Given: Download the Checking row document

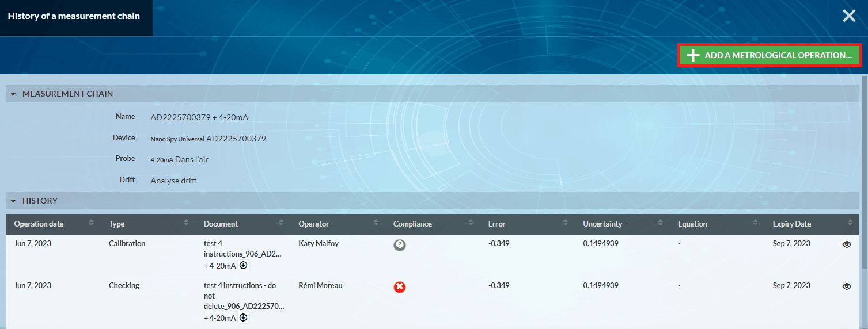Looking at the screenshot, I should click(244, 317).
